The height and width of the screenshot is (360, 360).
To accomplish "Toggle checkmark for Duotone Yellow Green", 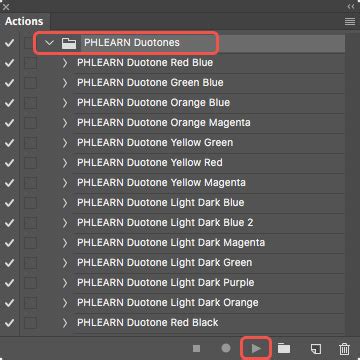I will [x=10, y=143].
